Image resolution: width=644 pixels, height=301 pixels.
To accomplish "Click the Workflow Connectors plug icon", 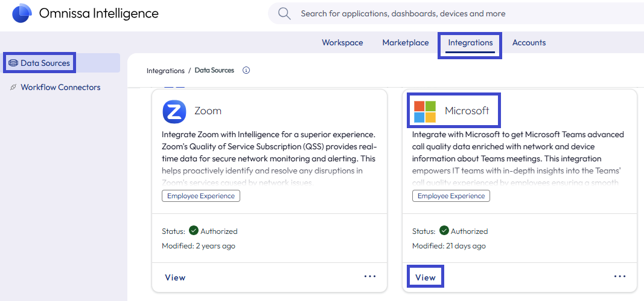I will coord(13,87).
